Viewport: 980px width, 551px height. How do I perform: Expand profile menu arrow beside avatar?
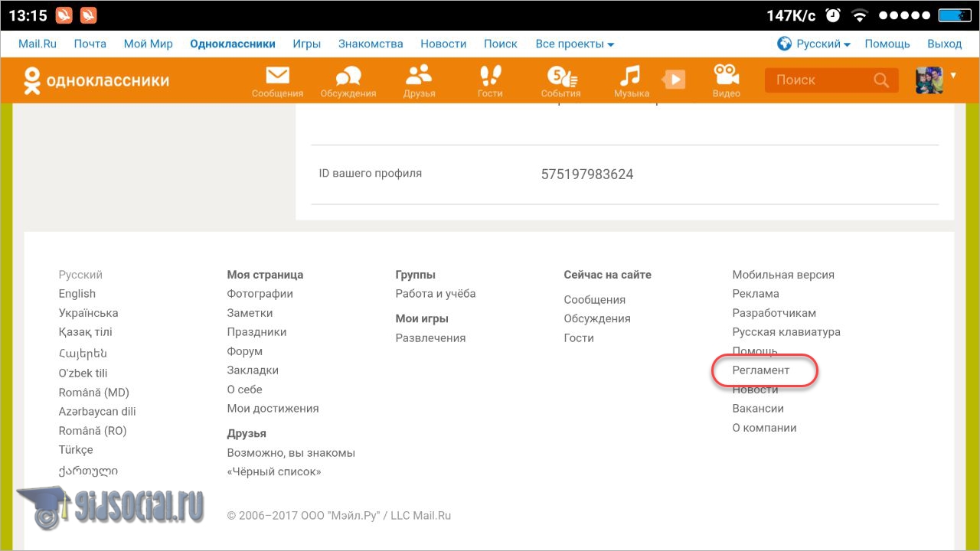click(953, 75)
